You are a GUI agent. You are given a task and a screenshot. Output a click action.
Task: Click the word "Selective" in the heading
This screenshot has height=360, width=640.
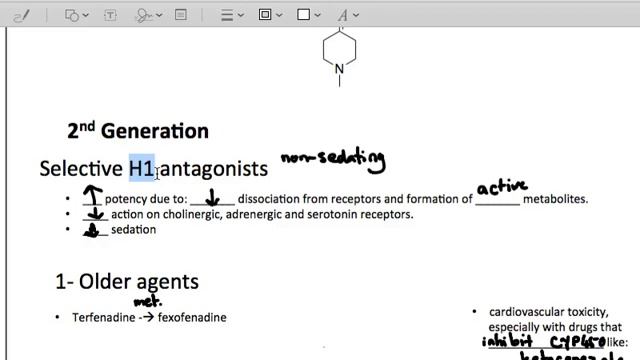coord(81,169)
